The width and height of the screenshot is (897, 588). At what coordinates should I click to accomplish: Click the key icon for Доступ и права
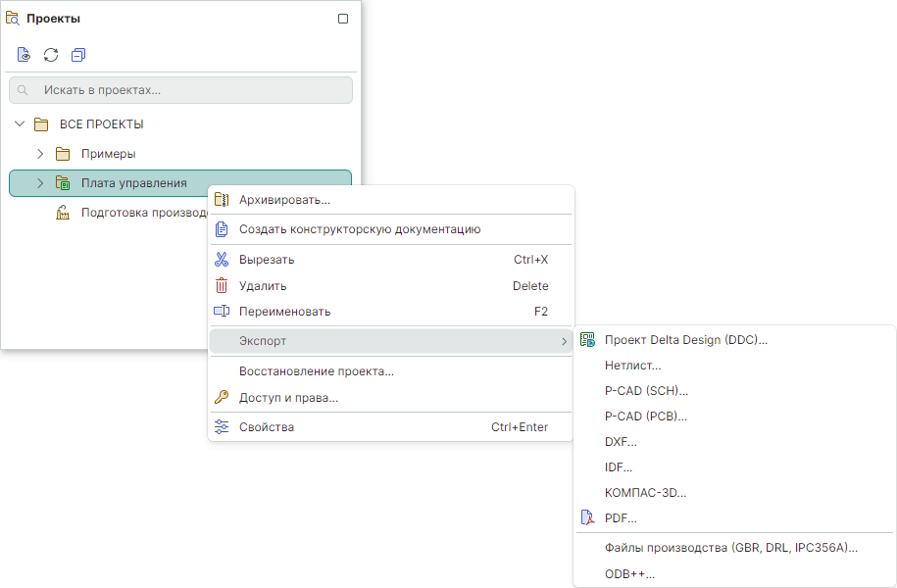pyautogui.click(x=222, y=397)
